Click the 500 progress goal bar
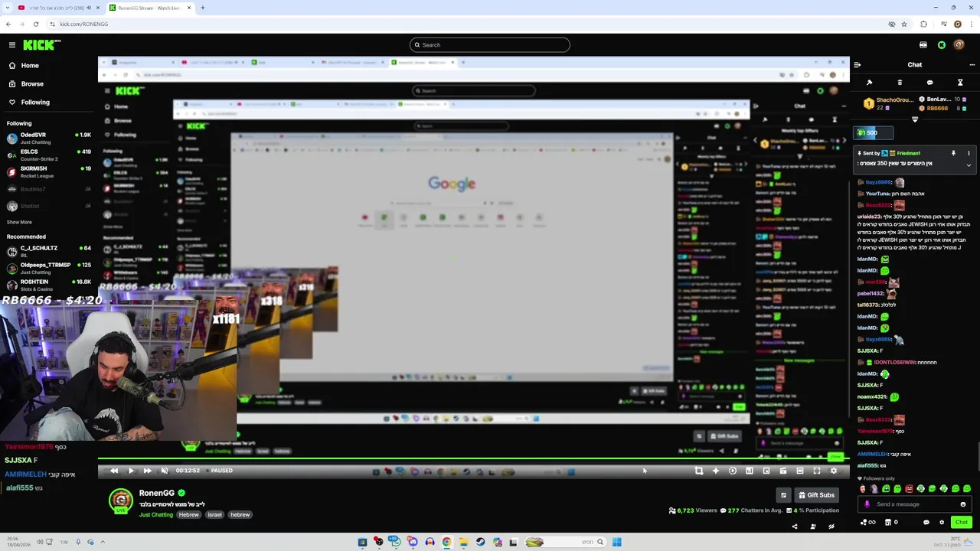The width and height of the screenshot is (980, 551). pos(874,133)
